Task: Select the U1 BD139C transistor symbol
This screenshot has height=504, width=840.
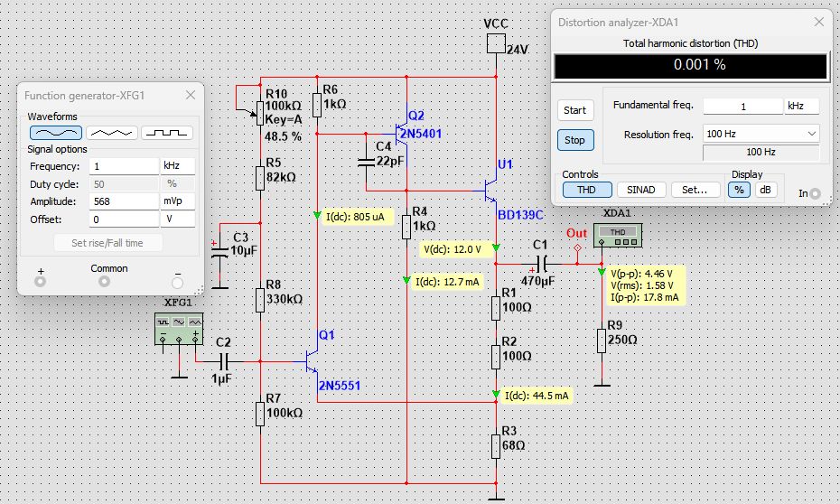Action: point(490,191)
